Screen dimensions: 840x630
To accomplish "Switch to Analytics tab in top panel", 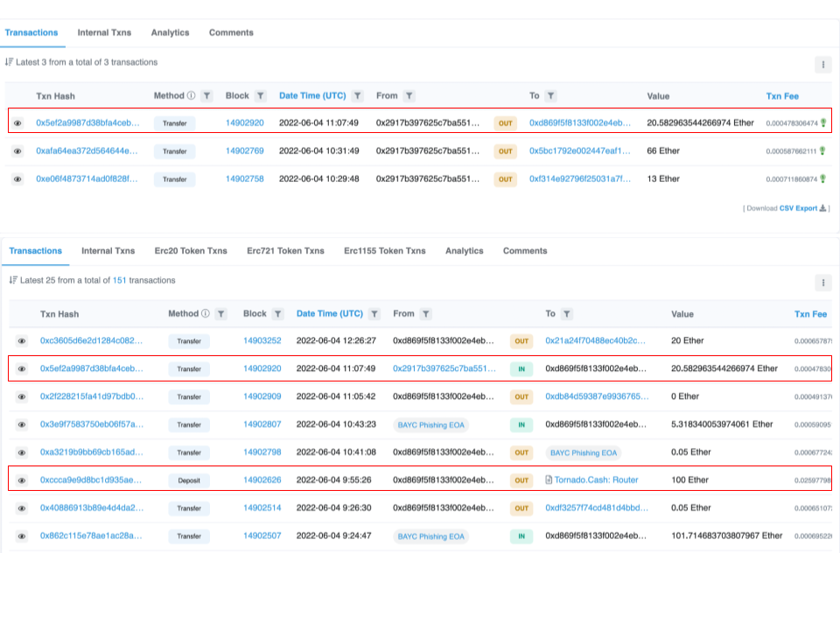I will 171,32.
